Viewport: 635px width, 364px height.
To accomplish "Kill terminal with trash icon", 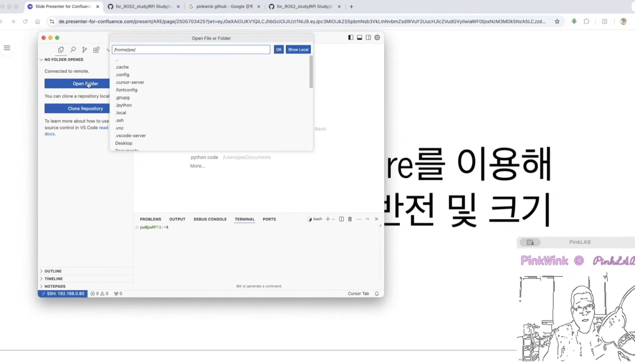I will [x=350, y=219].
